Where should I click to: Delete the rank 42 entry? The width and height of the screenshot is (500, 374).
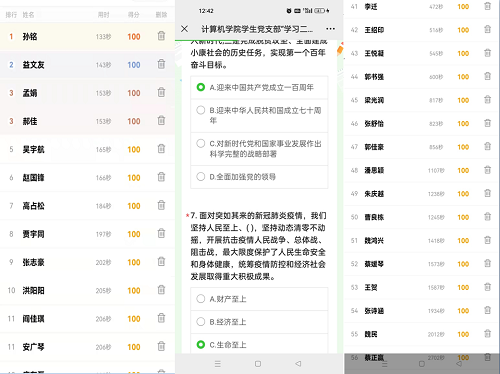coord(487,29)
